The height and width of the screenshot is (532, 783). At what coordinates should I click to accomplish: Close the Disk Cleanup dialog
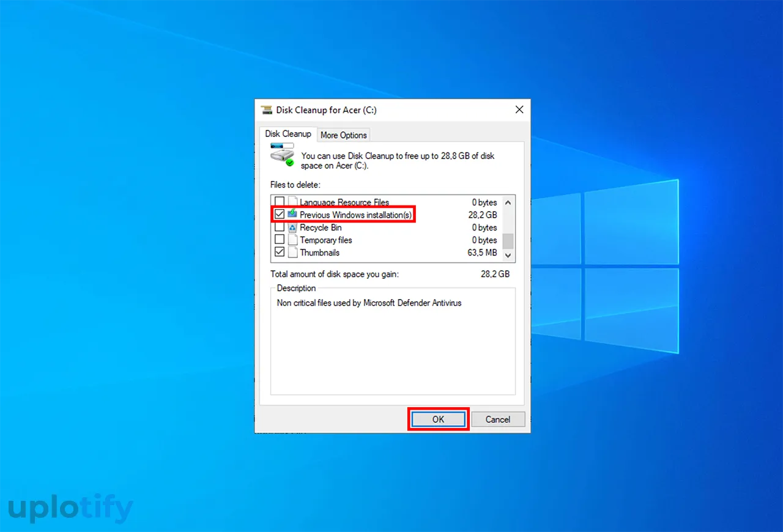[519, 110]
